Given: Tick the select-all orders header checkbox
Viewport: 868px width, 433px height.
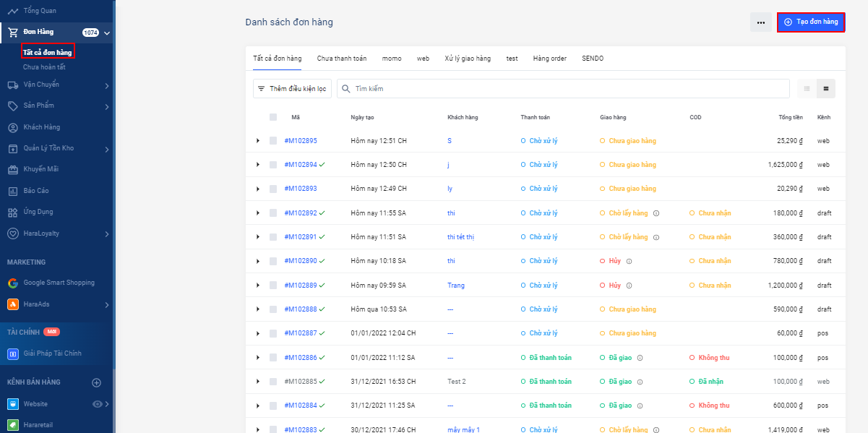Looking at the screenshot, I should 273,117.
